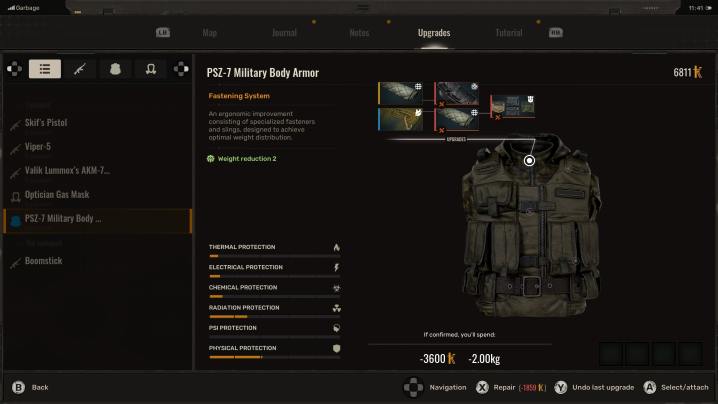Image resolution: width=718 pixels, height=404 pixels.
Task: Open the Map tab
Action: point(210,33)
